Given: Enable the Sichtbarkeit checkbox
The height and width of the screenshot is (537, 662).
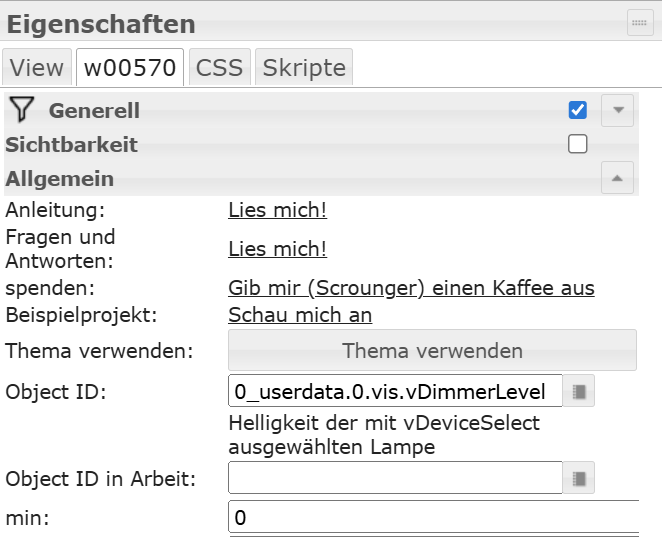Looking at the screenshot, I should point(577,144).
